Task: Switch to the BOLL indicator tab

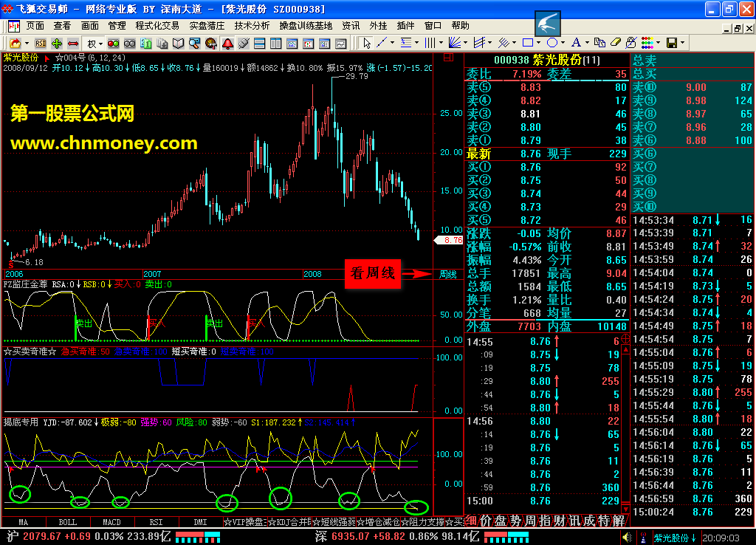Action: 67,522
